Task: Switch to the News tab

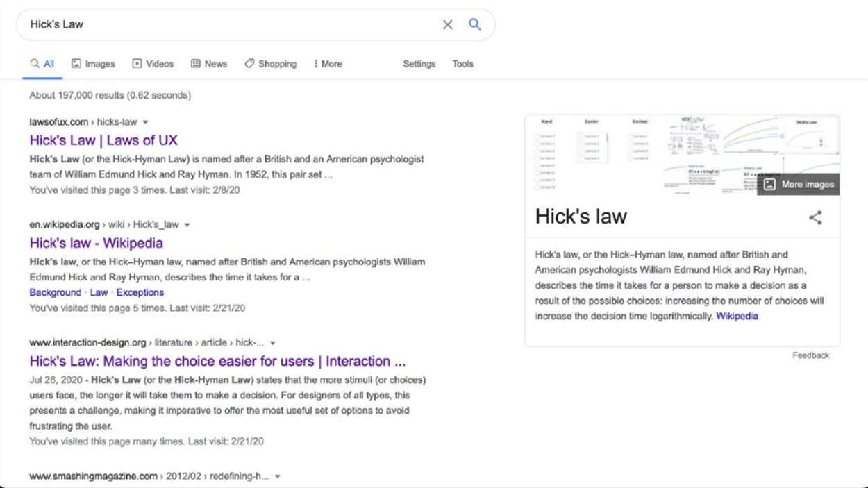Action: 209,64
